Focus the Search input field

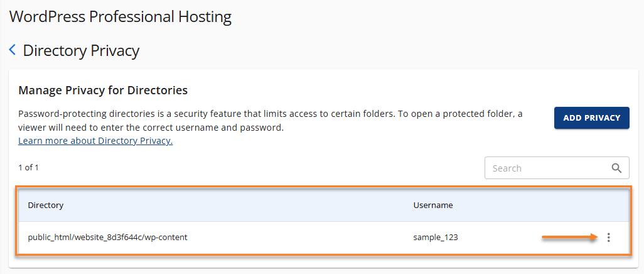546,168
